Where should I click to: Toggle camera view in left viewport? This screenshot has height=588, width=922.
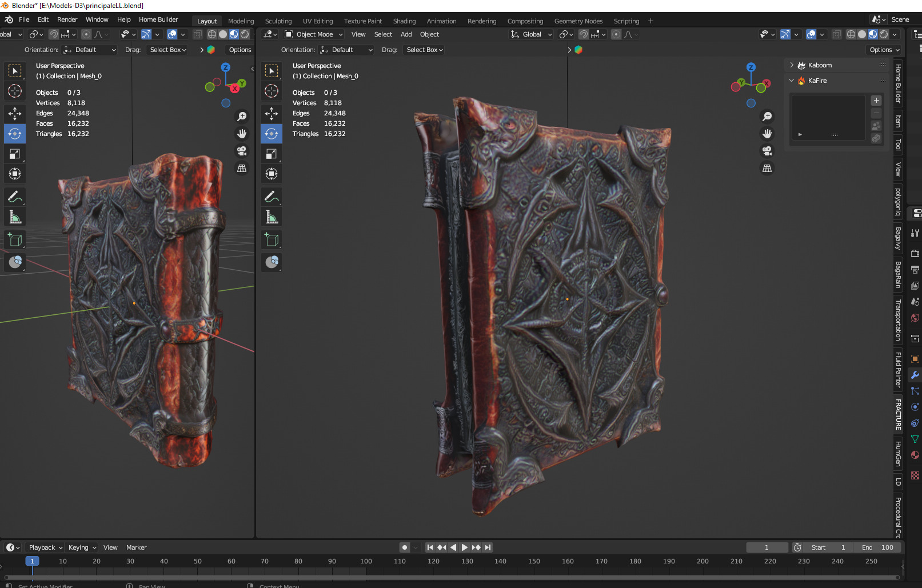click(x=242, y=151)
